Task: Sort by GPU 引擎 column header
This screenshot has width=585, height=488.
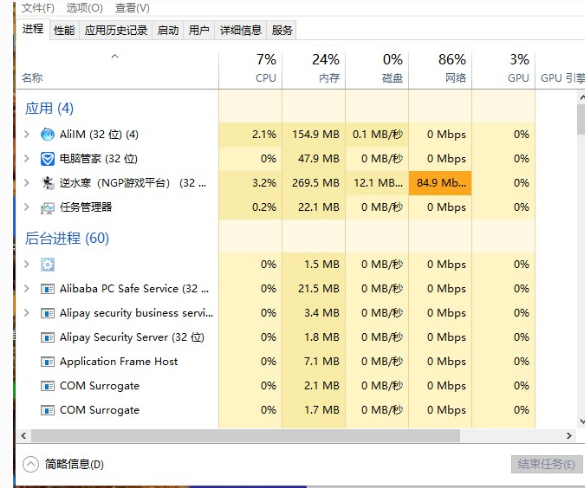Action: pyautogui.click(x=561, y=69)
